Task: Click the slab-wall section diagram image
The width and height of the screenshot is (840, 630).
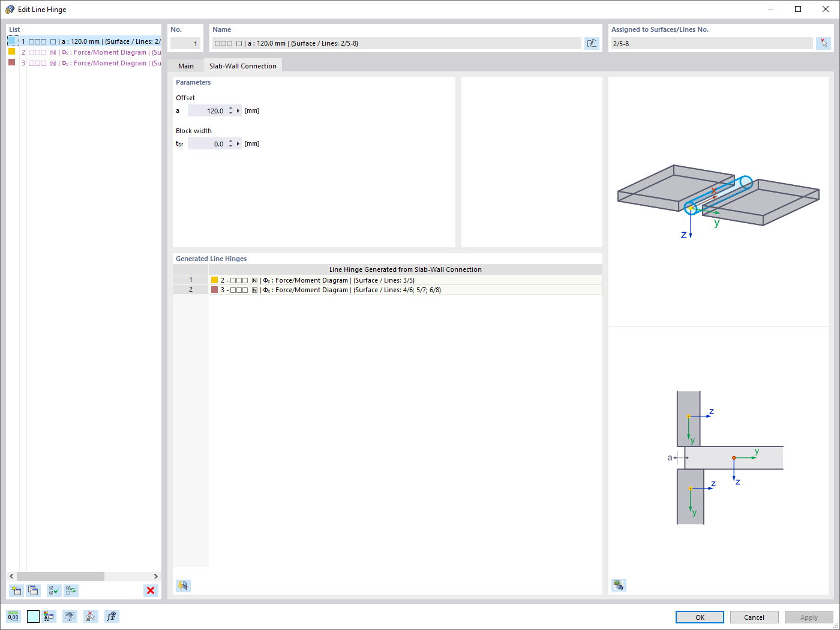Action: click(x=726, y=458)
